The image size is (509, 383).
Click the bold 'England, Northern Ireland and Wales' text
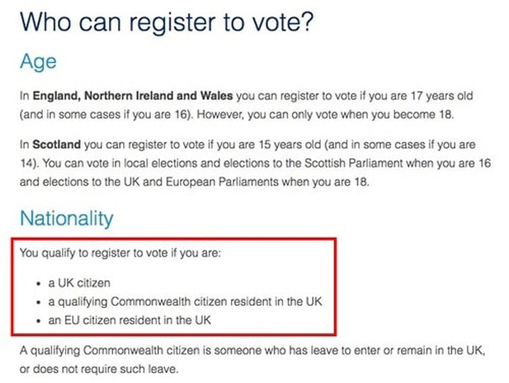tap(133, 96)
